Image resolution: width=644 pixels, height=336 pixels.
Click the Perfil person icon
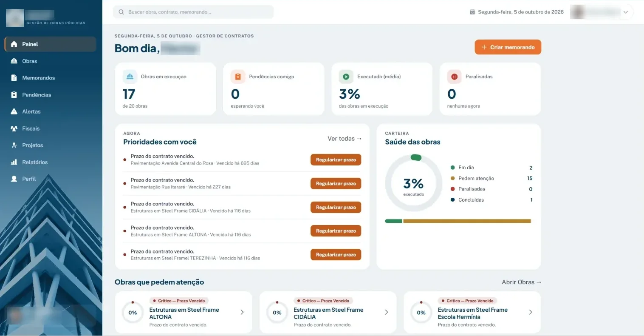[14, 179]
